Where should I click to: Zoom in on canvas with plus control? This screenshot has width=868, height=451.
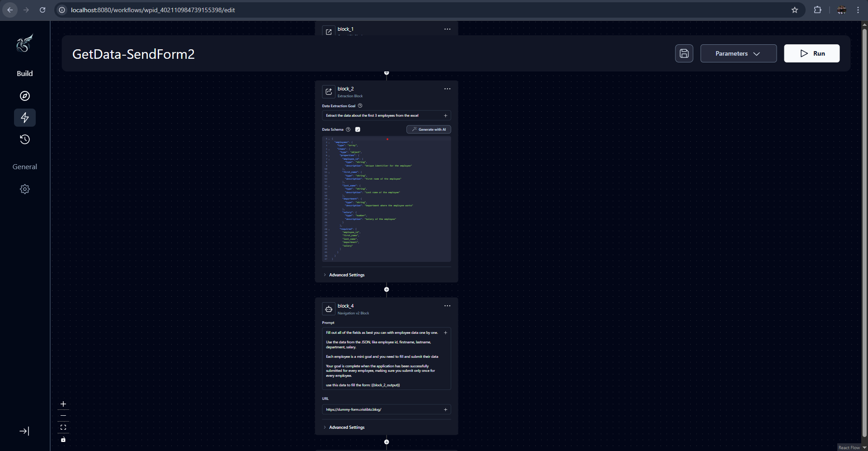tap(63, 404)
